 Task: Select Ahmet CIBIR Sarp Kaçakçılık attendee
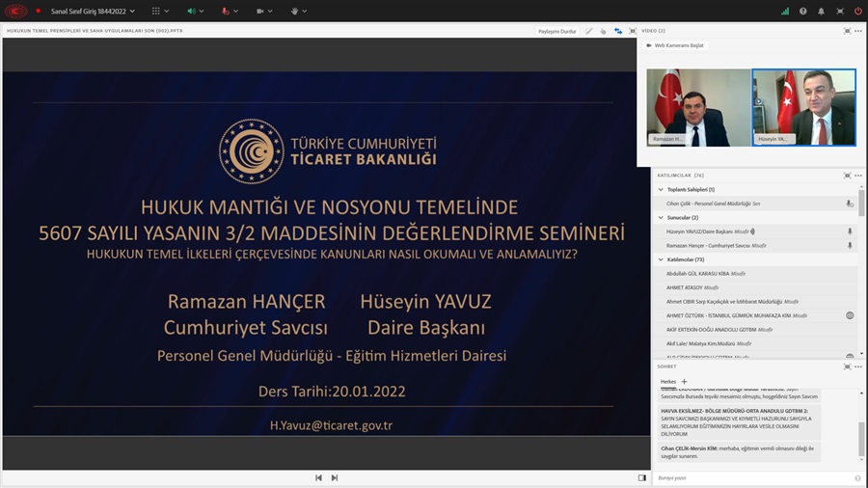point(756,302)
